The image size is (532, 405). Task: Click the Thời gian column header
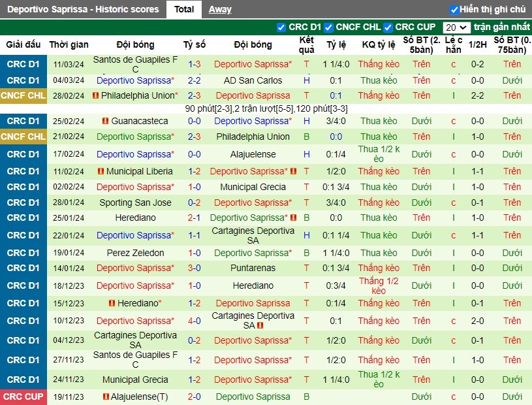[x=69, y=44]
